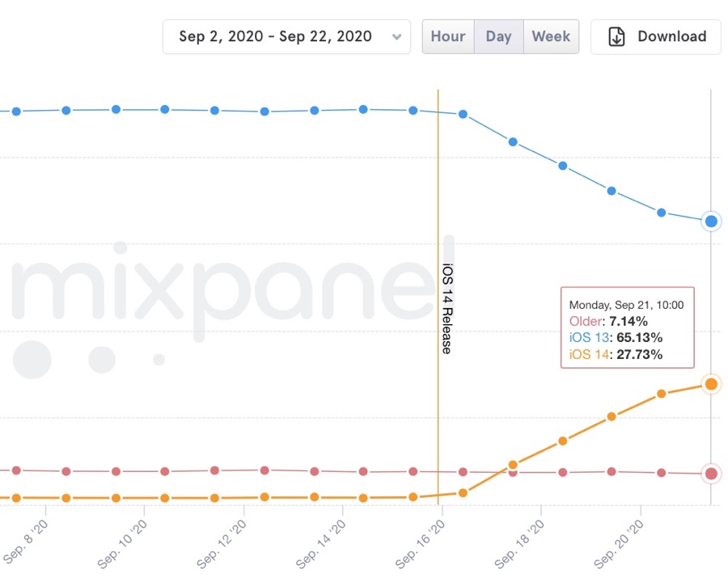Viewport: 728px width, 582px height.
Task: Switch to the Week granularity tab
Action: point(551,36)
